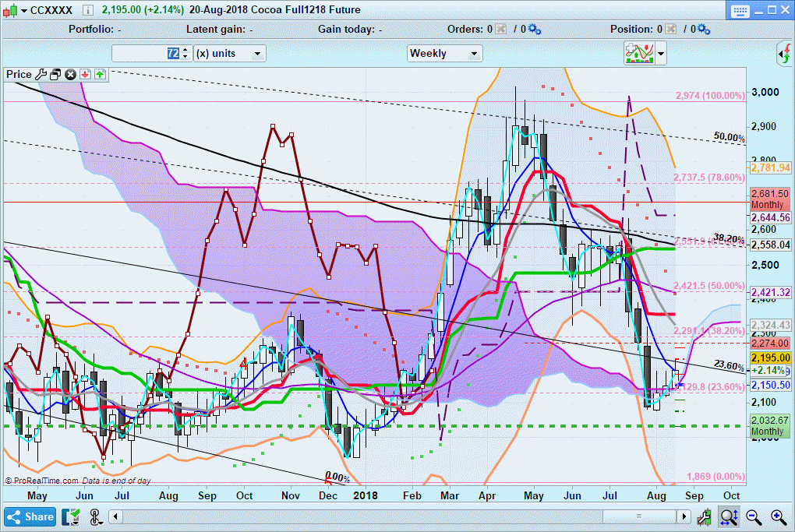The width and height of the screenshot is (795, 532).
Task: Expand the CCXXXX instrument dropdown arrow
Action: tap(24, 10)
